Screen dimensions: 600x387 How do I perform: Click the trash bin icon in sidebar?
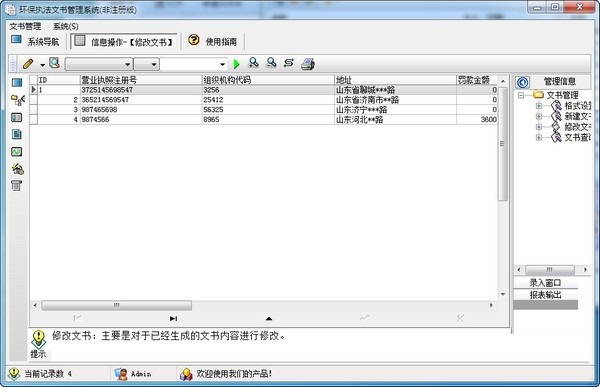(16, 186)
